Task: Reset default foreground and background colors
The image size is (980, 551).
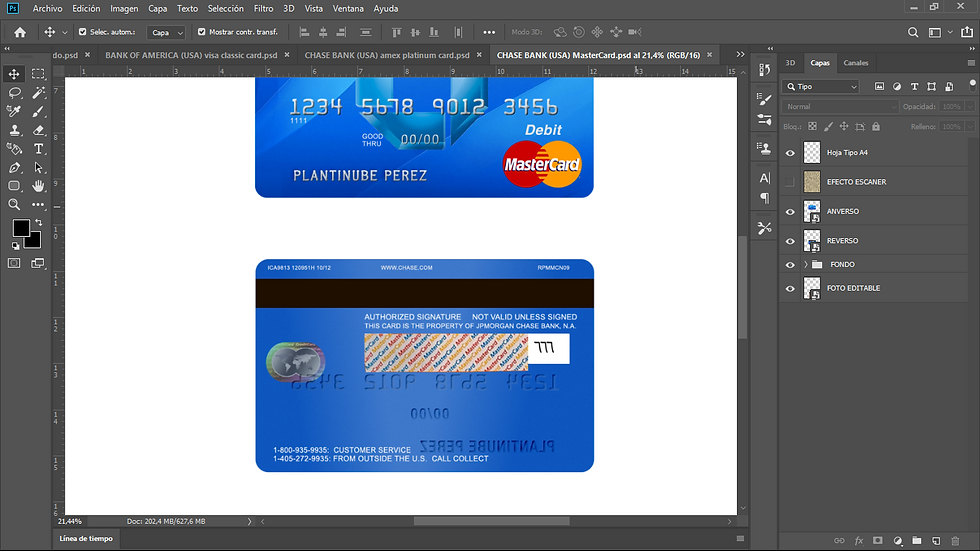Action: (16, 246)
